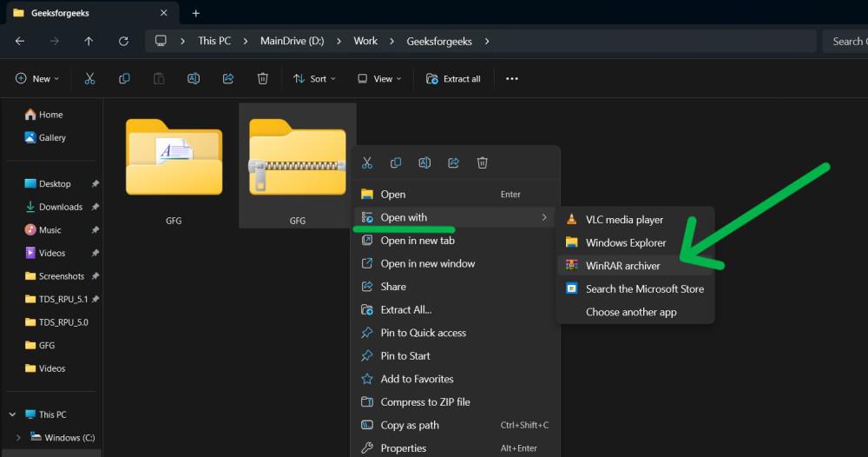Screen dimensions: 868x457
Task: Open Home in the sidebar
Action: [x=44, y=115]
